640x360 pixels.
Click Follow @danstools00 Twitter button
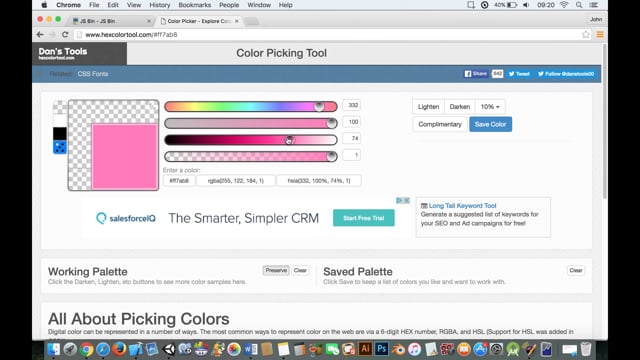tap(566, 74)
